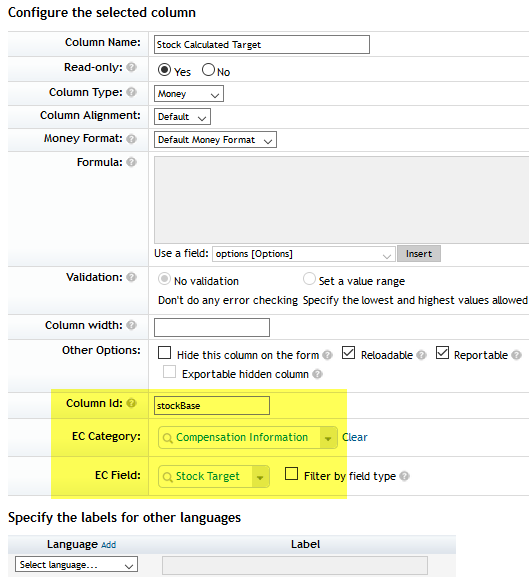
Task: Toggle Exportable hidden column checkbox
Action: [169, 372]
